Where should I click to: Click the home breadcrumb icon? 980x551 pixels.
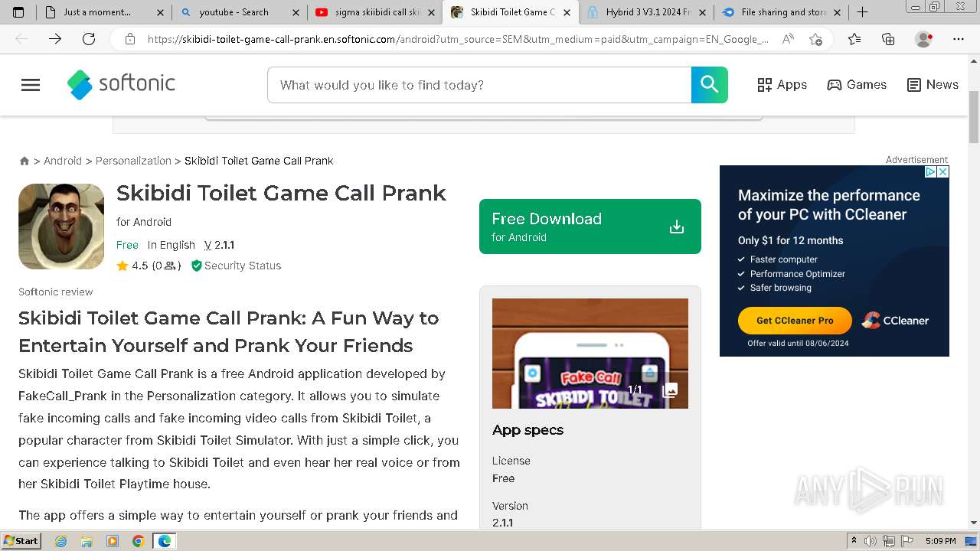(x=24, y=161)
